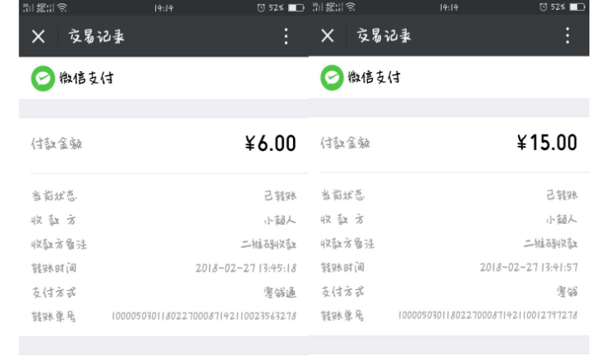The height and width of the screenshot is (364, 596).
Task: Tap transaction number ending in 3563278
Action: coord(203,316)
